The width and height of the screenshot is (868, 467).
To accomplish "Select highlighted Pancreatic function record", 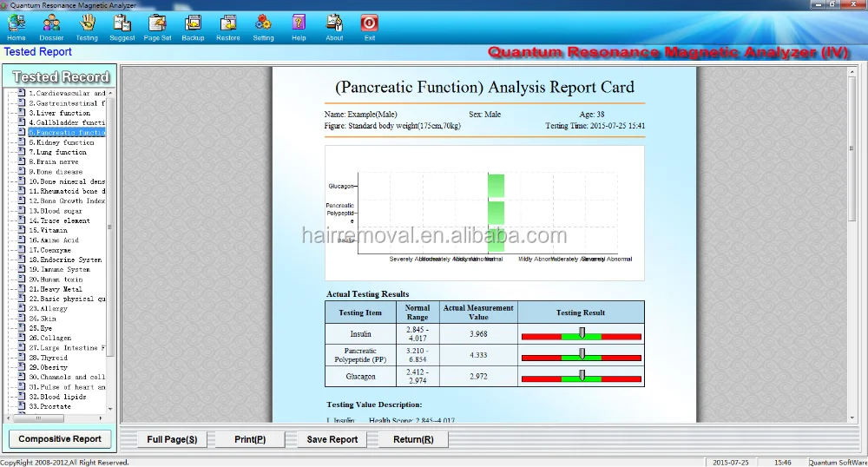I will click(67, 132).
